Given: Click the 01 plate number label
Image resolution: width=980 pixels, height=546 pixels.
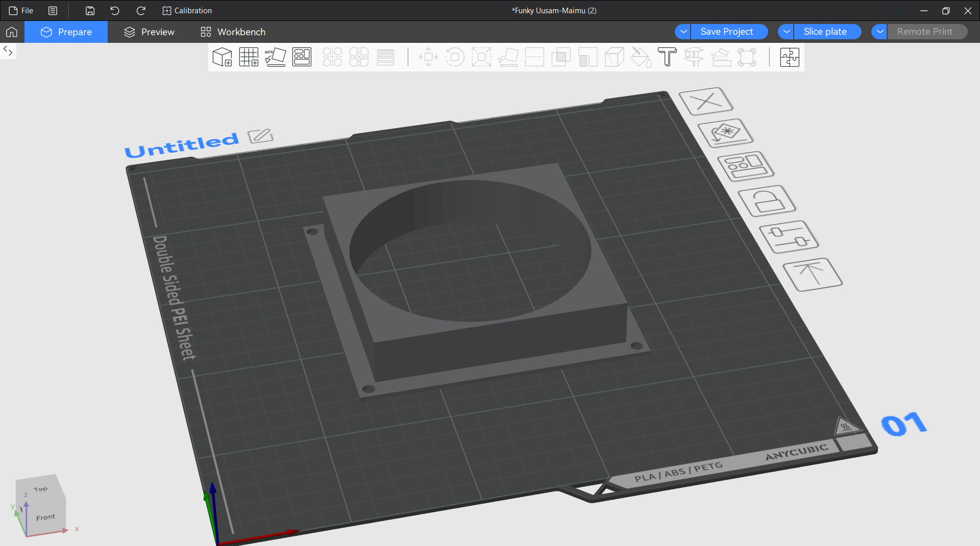Looking at the screenshot, I should pos(904,424).
